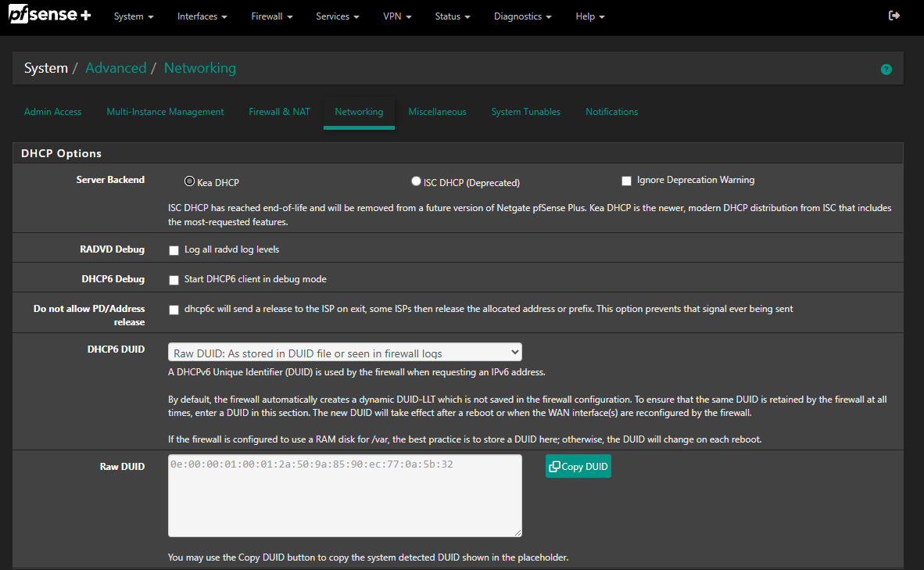Click the Networking breadcrumb link
The image size is (924, 570).
pyautogui.click(x=200, y=68)
